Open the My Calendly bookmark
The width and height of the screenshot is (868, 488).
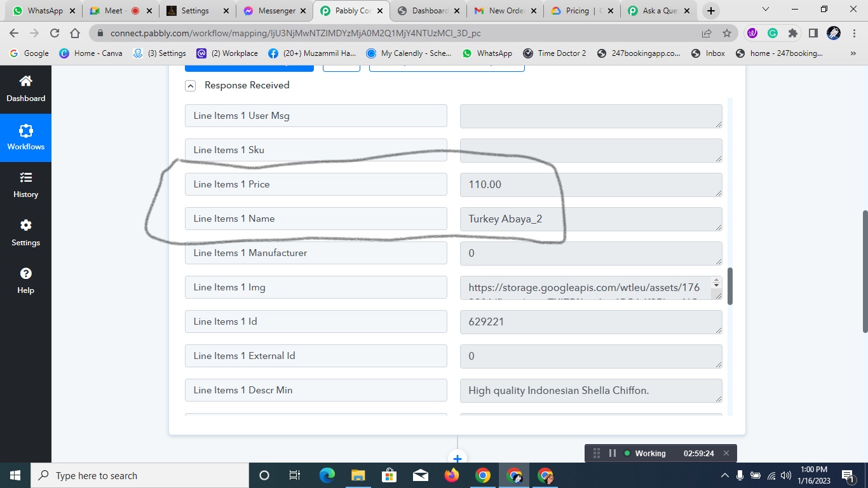point(409,53)
